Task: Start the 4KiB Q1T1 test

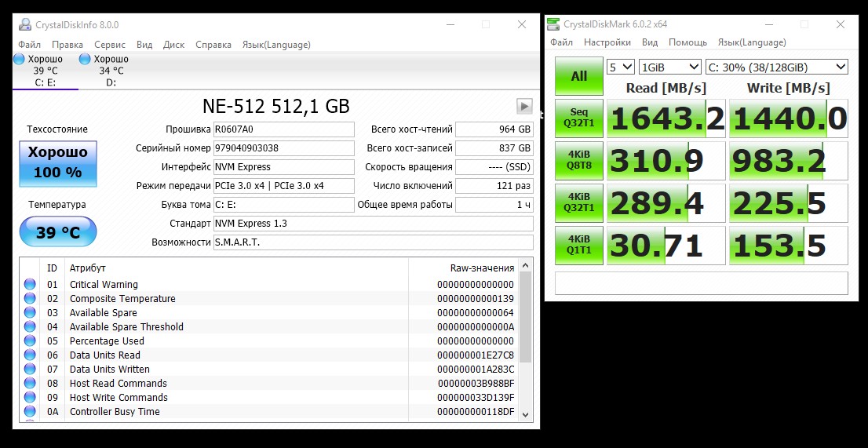Action: [579, 245]
